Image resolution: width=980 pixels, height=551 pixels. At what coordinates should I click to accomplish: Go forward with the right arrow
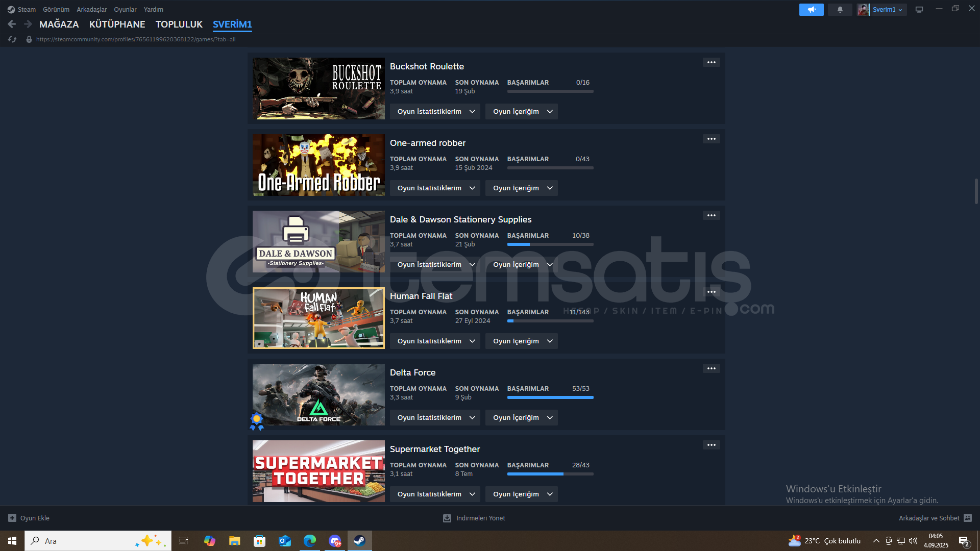pos(28,24)
